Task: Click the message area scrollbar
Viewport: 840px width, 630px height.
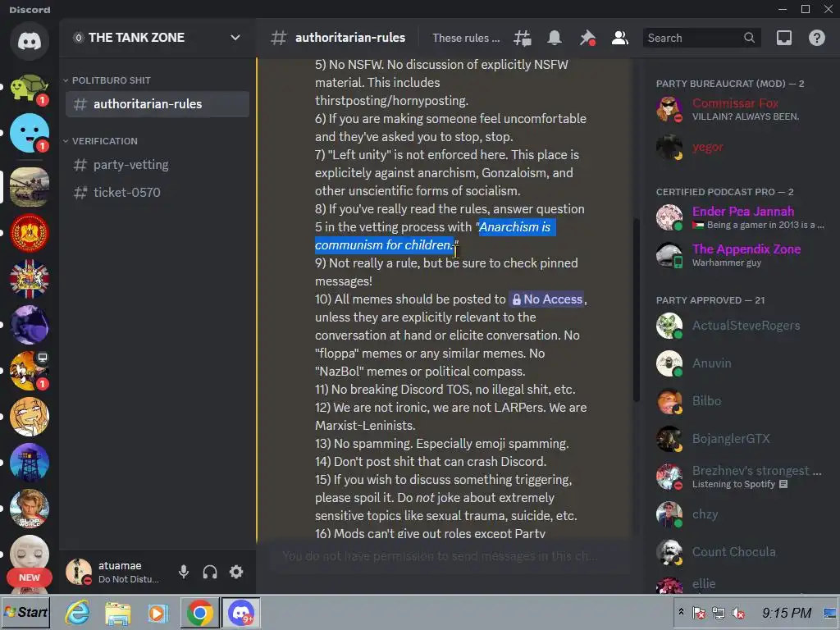Action: point(637,309)
